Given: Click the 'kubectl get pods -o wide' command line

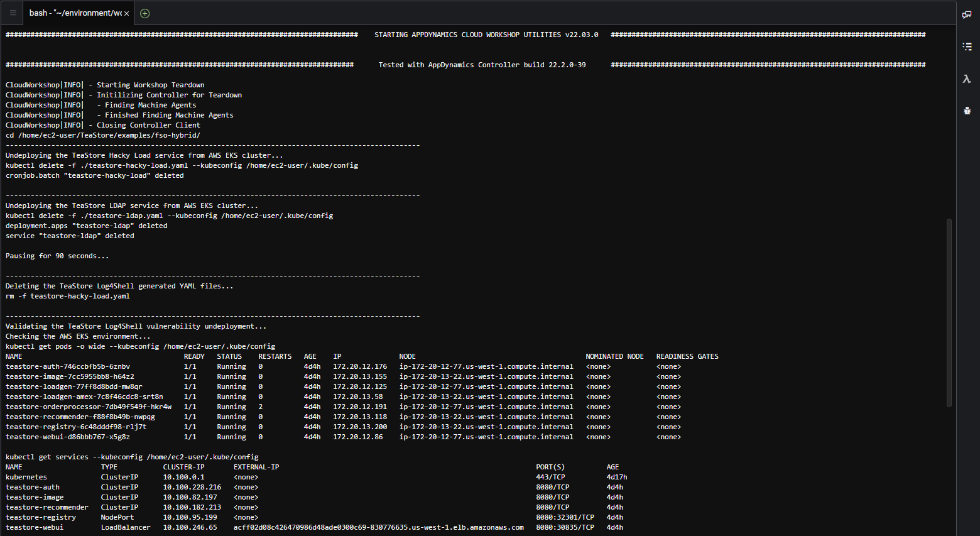Looking at the screenshot, I should (140, 346).
